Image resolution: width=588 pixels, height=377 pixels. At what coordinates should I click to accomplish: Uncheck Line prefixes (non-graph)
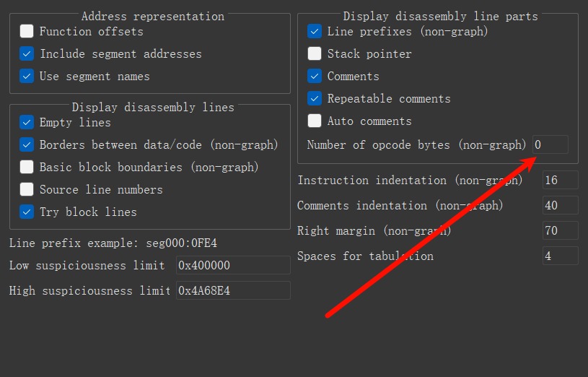pyautogui.click(x=315, y=31)
